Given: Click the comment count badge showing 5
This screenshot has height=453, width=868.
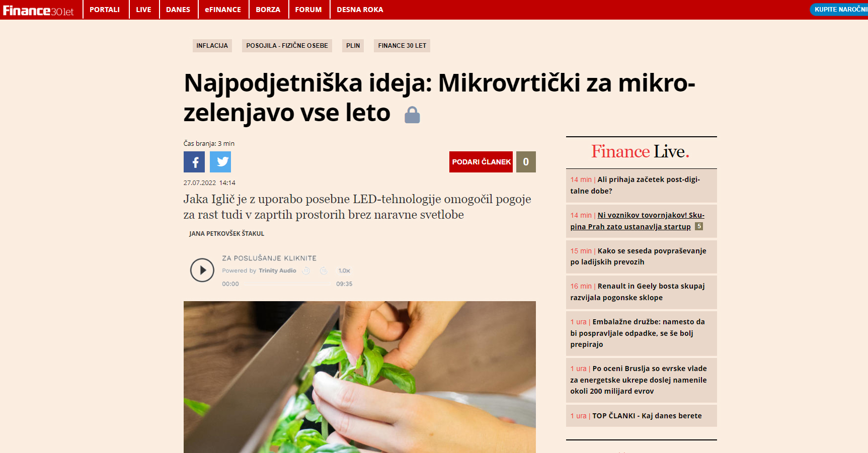Looking at the screenshot, I should [699, 226].
